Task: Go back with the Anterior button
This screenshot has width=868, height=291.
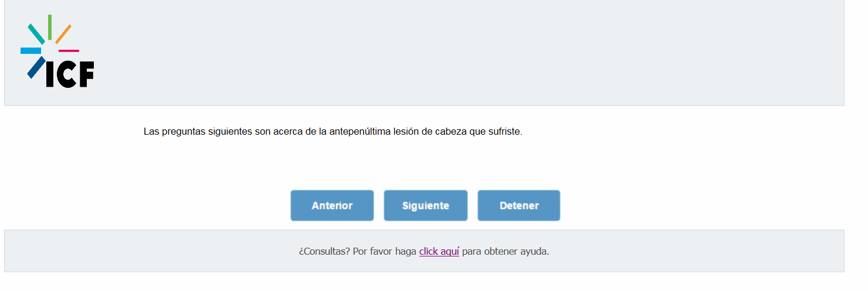Action: point(332,206)
